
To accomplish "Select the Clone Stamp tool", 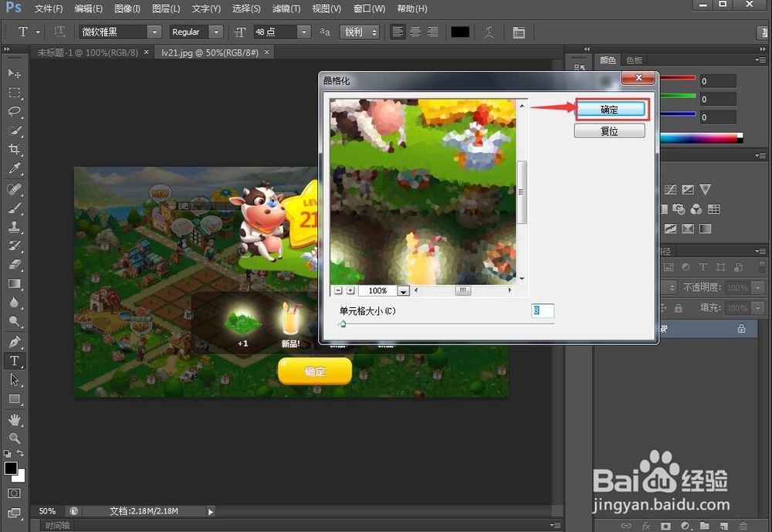I will click(14, 226).
